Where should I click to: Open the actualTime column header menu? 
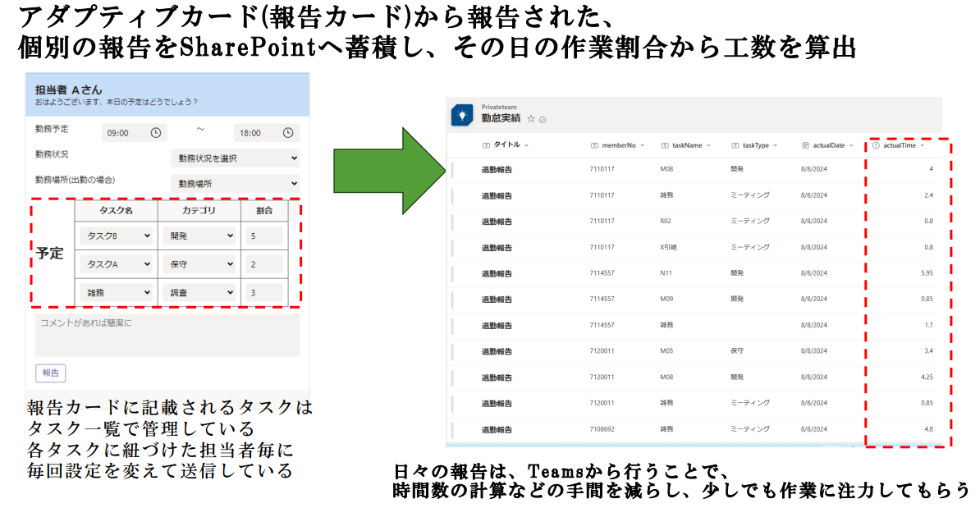(922, 145)
